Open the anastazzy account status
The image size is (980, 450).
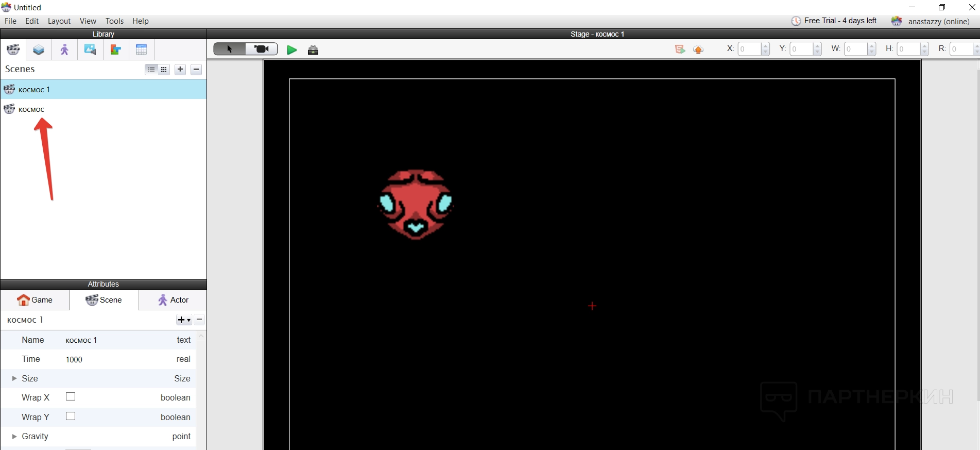[x=938, y=21]
